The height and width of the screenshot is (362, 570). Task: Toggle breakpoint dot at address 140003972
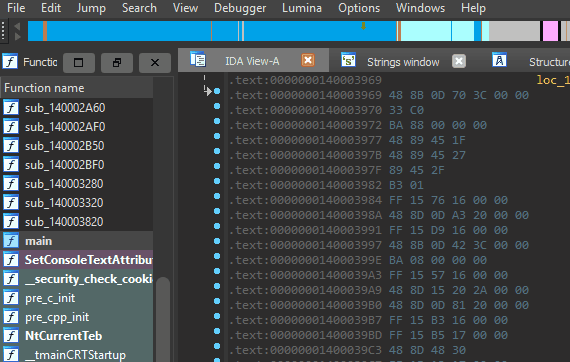(x=217, y=121)
